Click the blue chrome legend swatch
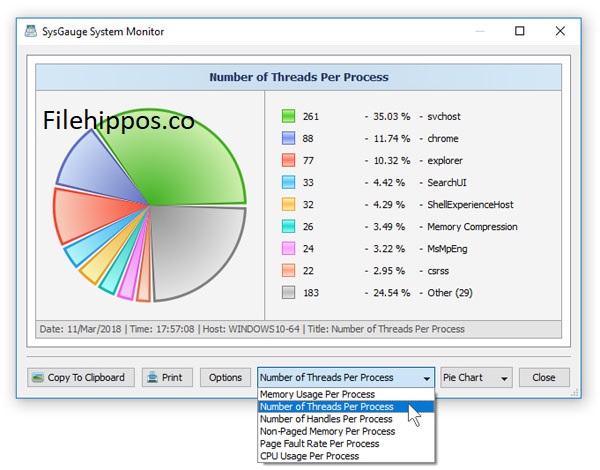600x470 pixels. [x=289, y=139]
